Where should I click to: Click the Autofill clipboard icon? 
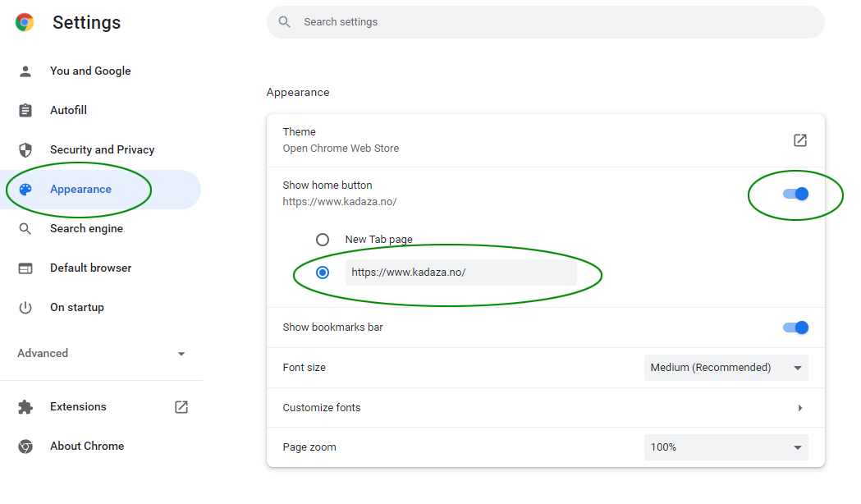[25, 111]
